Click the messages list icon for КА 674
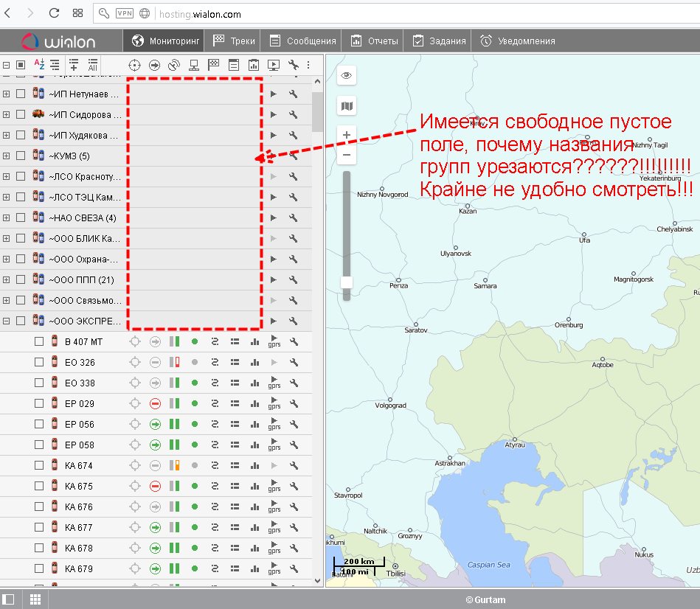Screen dimensions: 700x609 point(235,466)
